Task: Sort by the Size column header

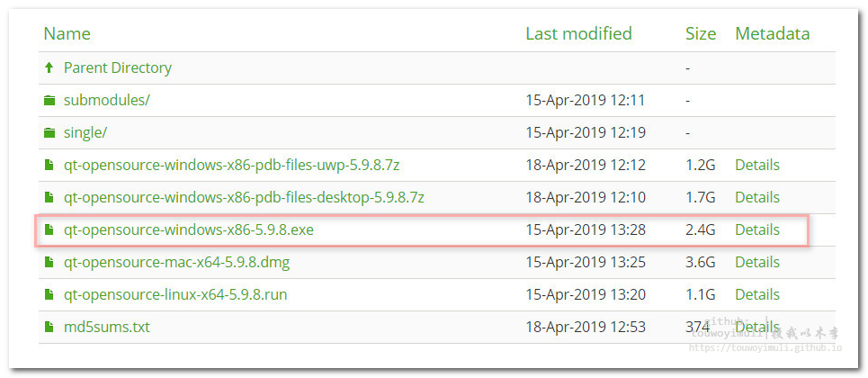Action: coord(701,33)
